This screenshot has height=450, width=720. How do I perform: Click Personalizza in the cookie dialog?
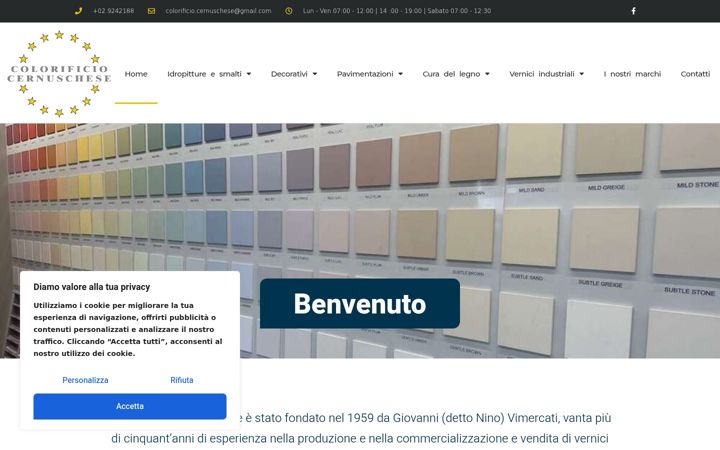coord(85,380)
